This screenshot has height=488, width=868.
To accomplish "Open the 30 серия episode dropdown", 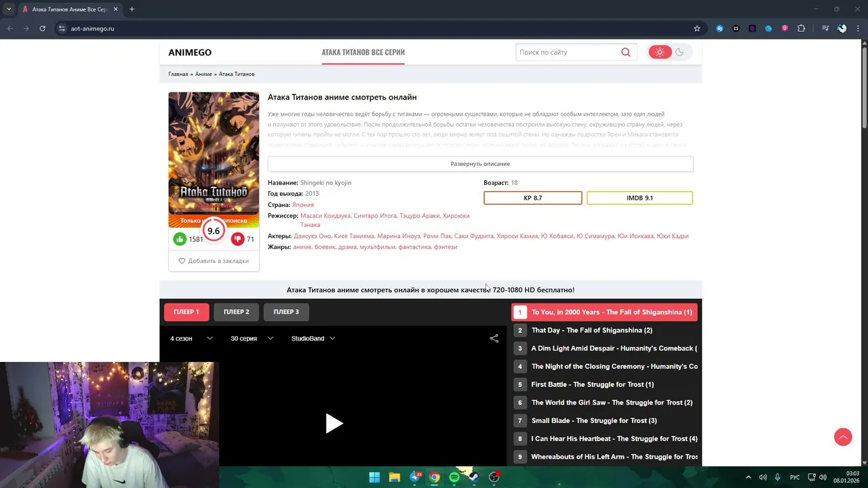I will click(x=252, y=338).
